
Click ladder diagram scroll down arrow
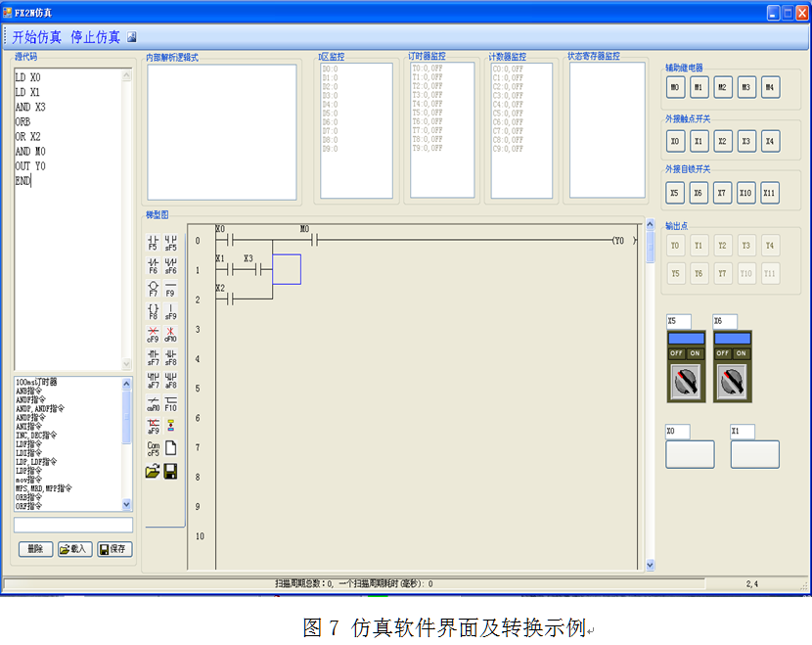pos(651,565)
